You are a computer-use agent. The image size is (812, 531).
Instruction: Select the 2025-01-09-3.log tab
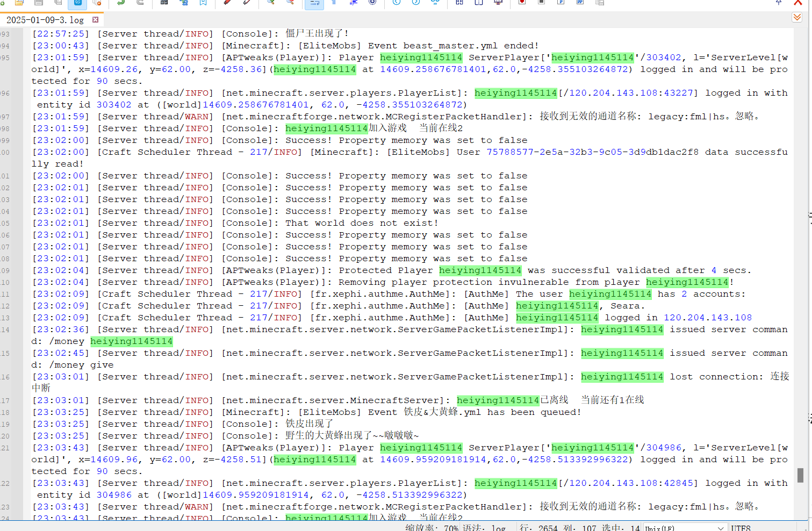45,20
